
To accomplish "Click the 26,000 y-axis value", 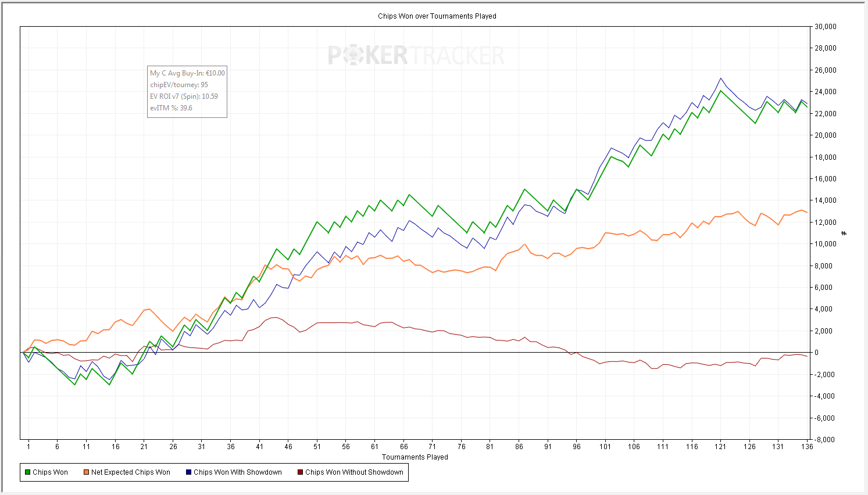I will pos(826,70).
